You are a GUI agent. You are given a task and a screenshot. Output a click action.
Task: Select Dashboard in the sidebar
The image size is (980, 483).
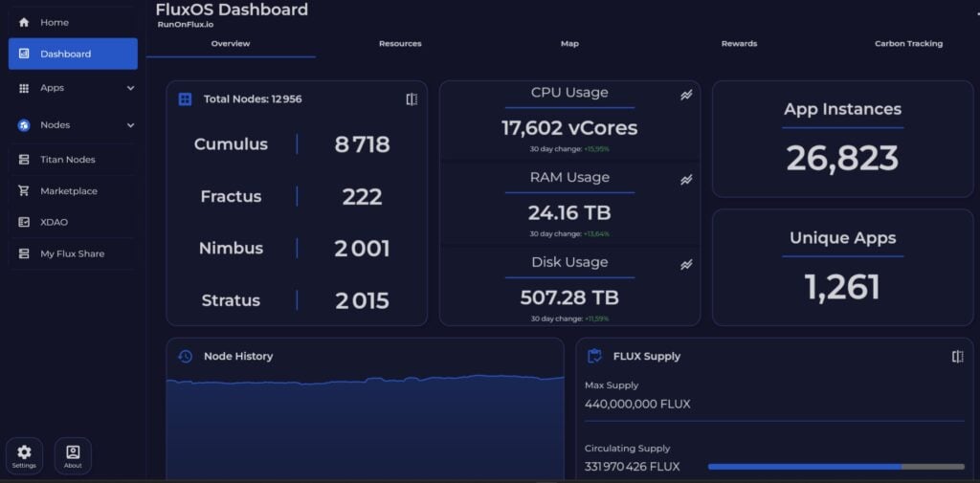[73, 54]
